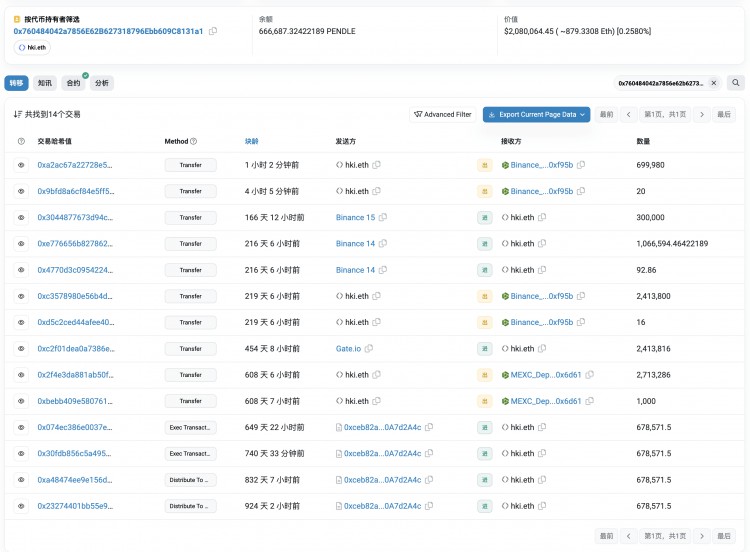Open Binance 15 sender link
This screenshot has height=552, width=750.
355,217
